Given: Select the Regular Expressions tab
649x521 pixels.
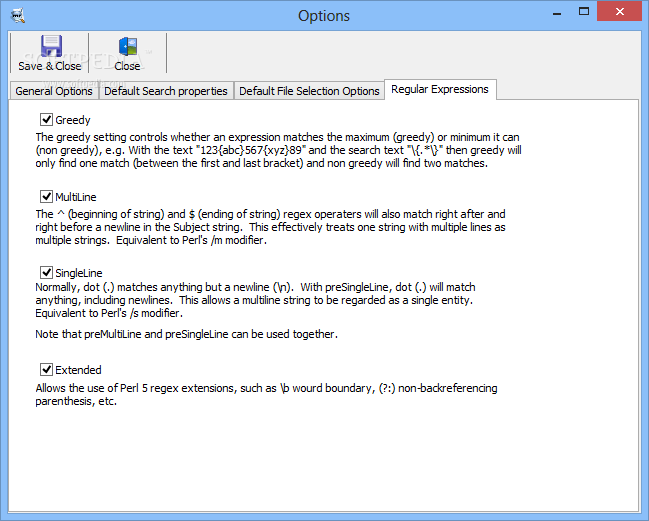Looking at the screenshot, I should coord(440,89).
